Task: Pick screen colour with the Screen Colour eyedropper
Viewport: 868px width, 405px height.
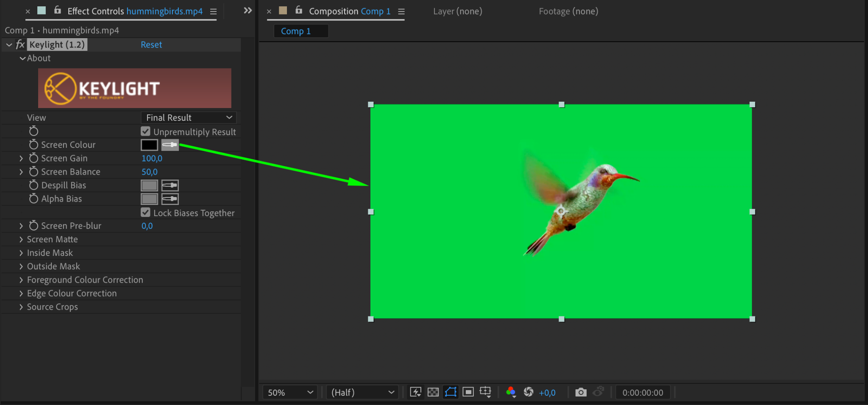Action: (170, 145)
